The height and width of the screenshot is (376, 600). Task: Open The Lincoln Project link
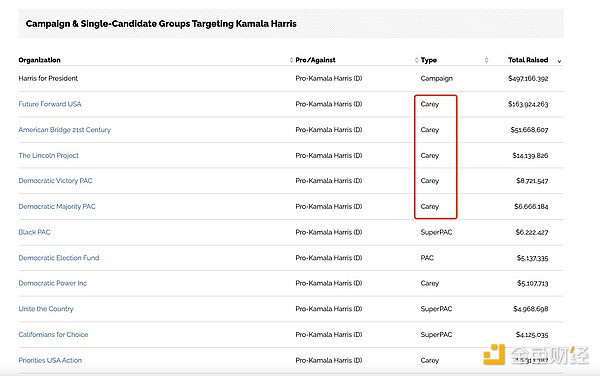coord(49,155)
